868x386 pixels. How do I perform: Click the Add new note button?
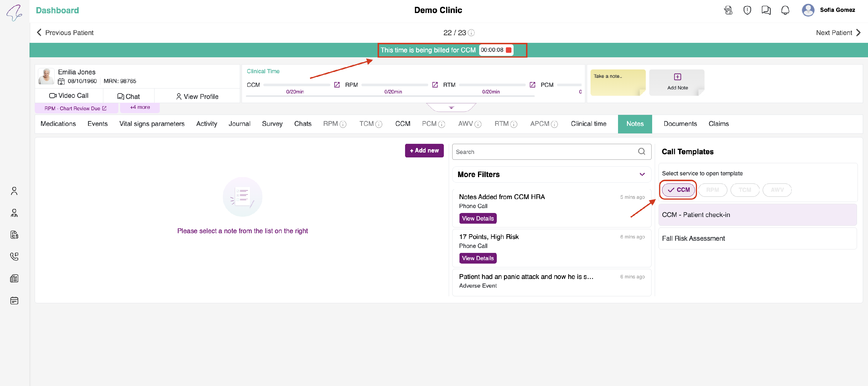(424, 150)
